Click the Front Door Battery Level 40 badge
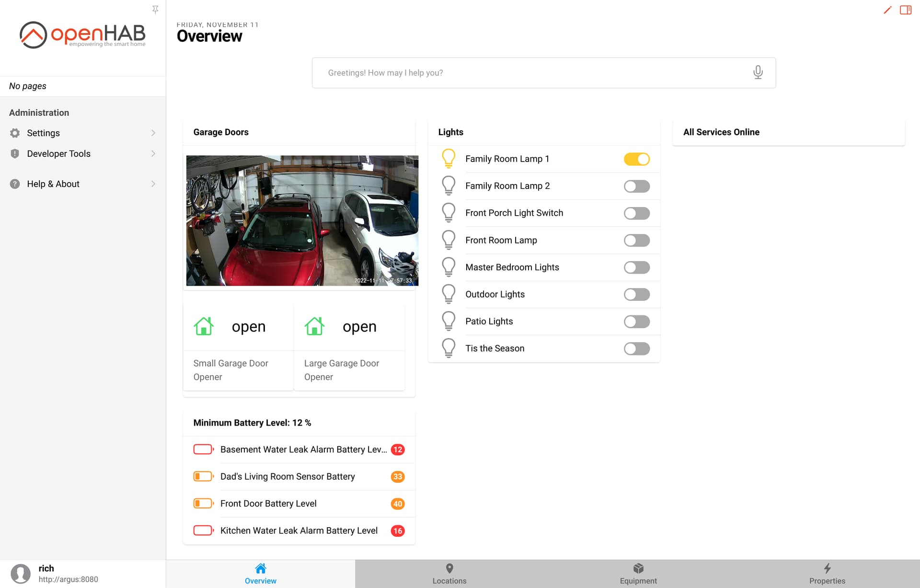920x588 pixels. pos(397,504)
